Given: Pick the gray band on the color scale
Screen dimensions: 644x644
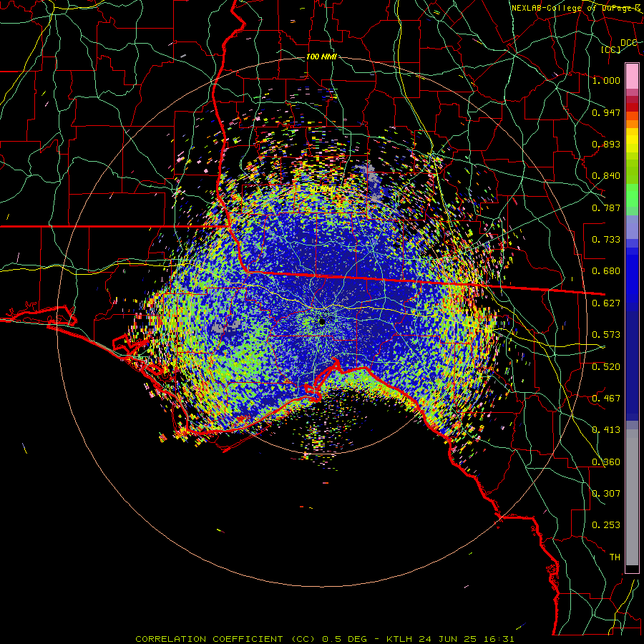Looking at the screenshot, I should coord(632,497).
